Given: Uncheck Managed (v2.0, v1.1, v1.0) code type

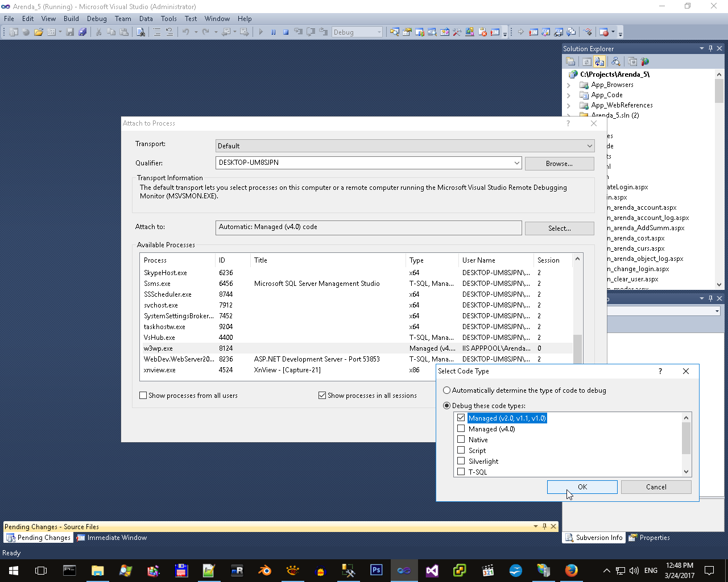Looking at the screenshot, I should [461, 418].
